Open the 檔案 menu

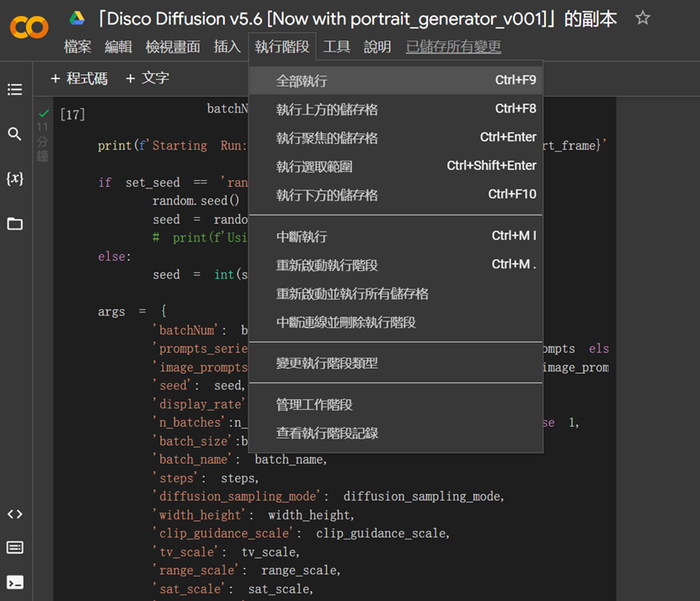(77, 46)
